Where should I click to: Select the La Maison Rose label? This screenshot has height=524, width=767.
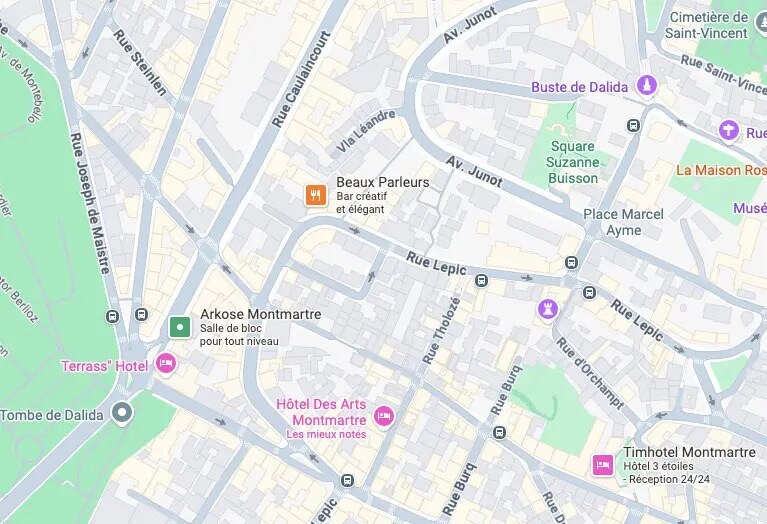[x=722, y=170]
